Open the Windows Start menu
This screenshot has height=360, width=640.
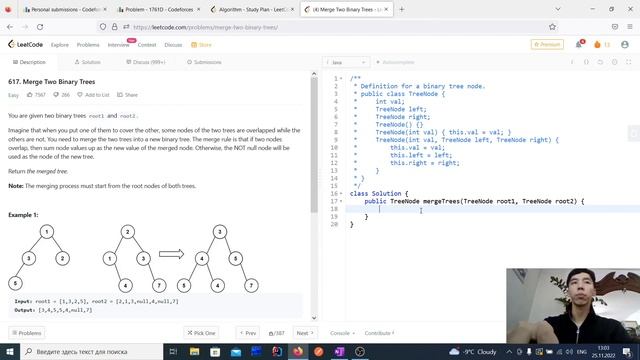point(10,351)
